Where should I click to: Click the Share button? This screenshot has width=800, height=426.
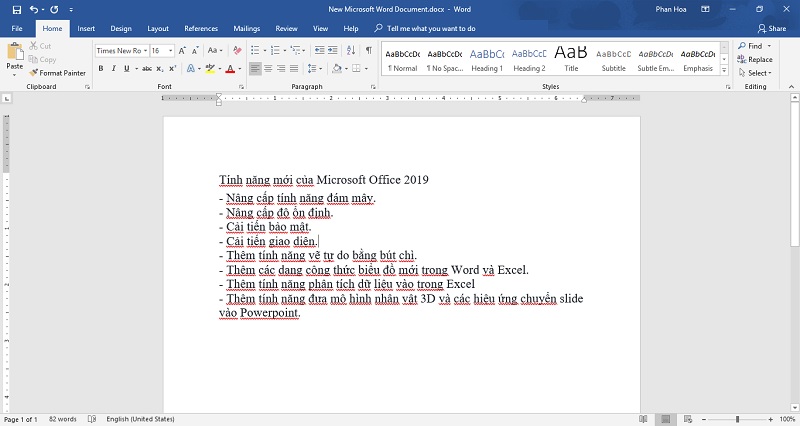[771, 28]
